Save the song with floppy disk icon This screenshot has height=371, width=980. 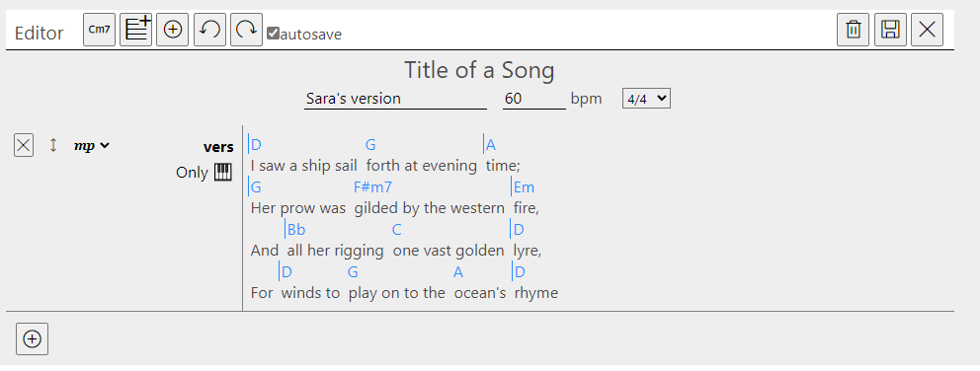(891, 30)
